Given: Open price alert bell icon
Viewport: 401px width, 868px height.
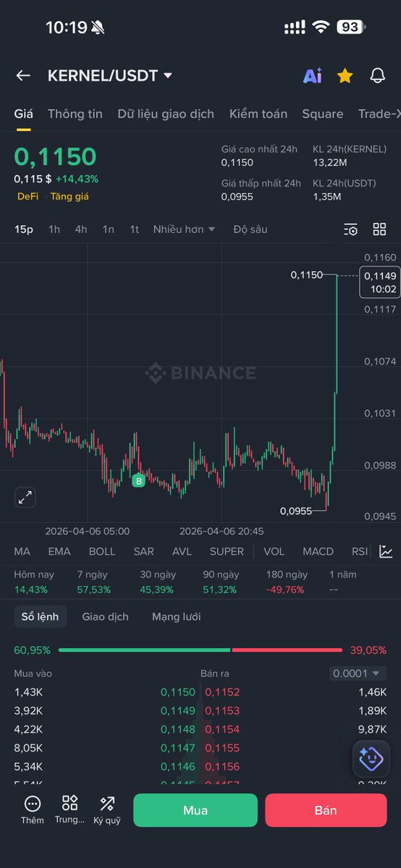Looking at the screenshot, I should point(377,75).
